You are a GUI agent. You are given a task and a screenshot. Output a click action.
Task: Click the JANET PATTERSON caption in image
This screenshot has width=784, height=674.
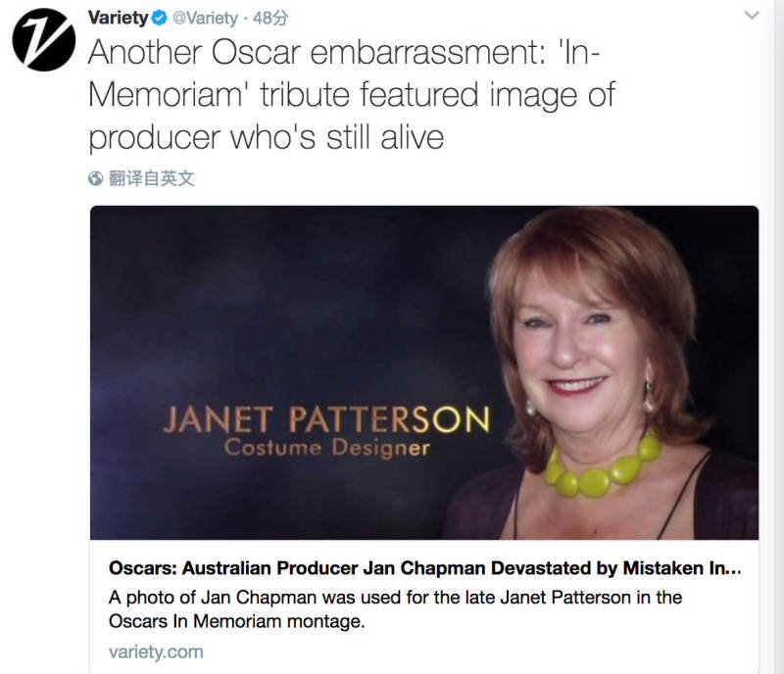(x=325, y=420)
